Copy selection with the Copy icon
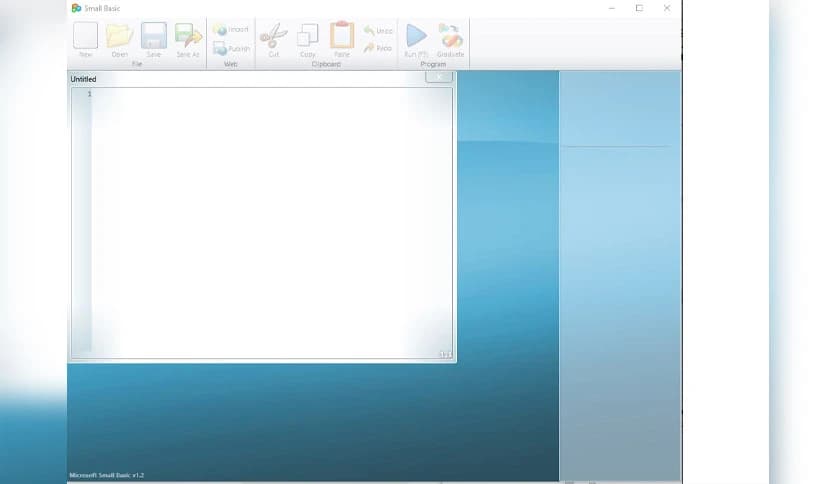Screen dimensions: 836x484 (x=308, y=39)
